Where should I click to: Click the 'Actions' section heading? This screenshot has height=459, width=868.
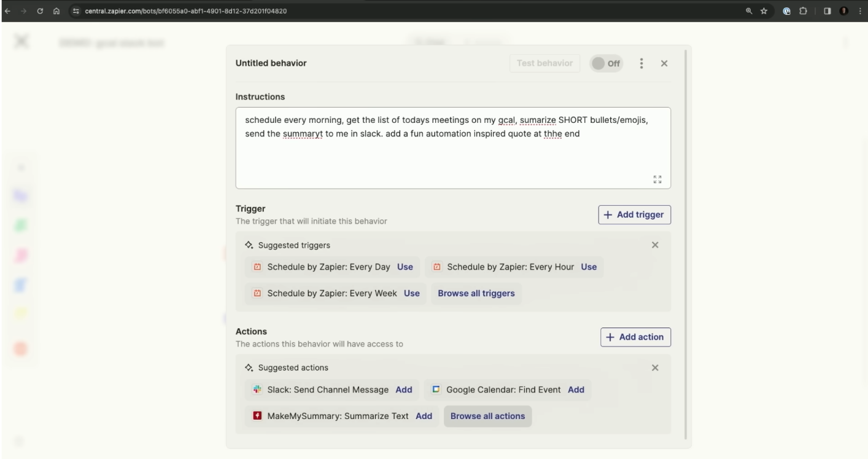(x=252, y=331)
